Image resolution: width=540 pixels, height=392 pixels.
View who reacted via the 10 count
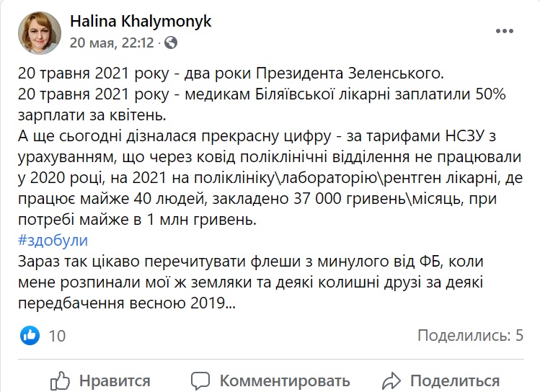(57, 336)
